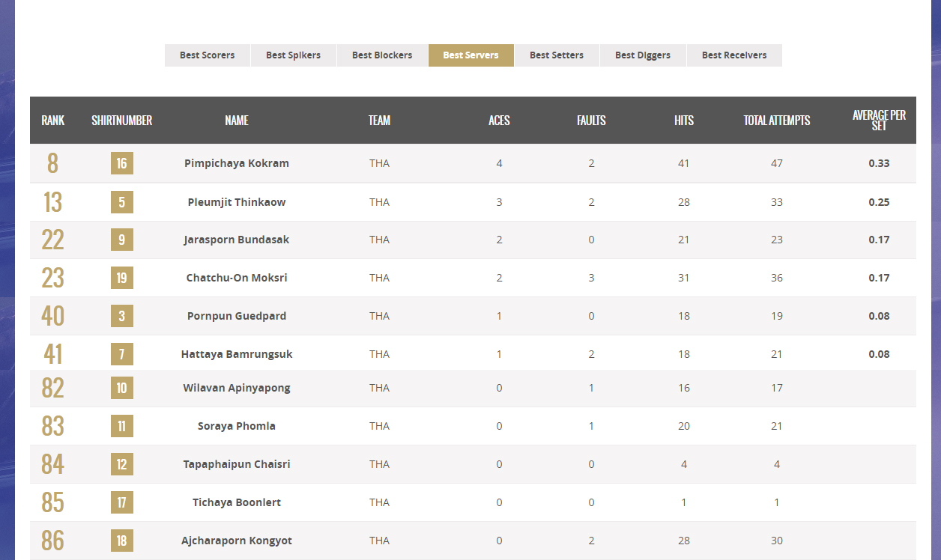Image resolution: width=941 pixels, height=560 pixels.
Task: View the Best Receivers tab
Action: pos(734,55)
